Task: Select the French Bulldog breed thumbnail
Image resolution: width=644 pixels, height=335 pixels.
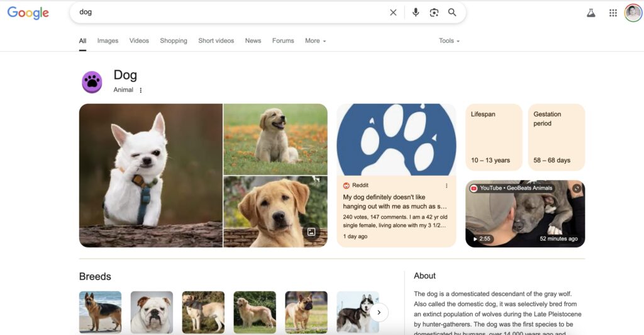Action: pos(306,312)
